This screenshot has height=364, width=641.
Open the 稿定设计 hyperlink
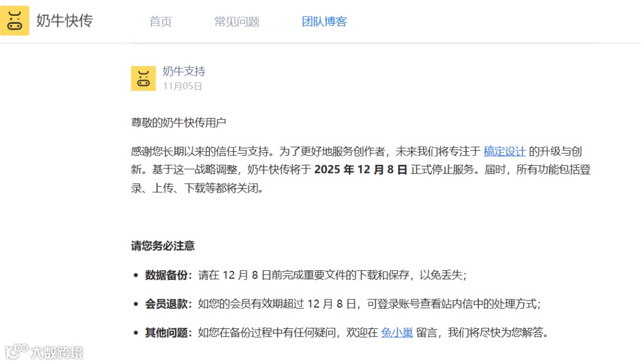coord(504,152)
